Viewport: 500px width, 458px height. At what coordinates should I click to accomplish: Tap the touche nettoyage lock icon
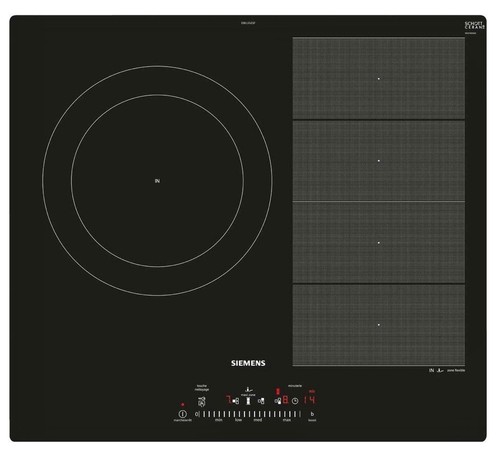point(201,401)
